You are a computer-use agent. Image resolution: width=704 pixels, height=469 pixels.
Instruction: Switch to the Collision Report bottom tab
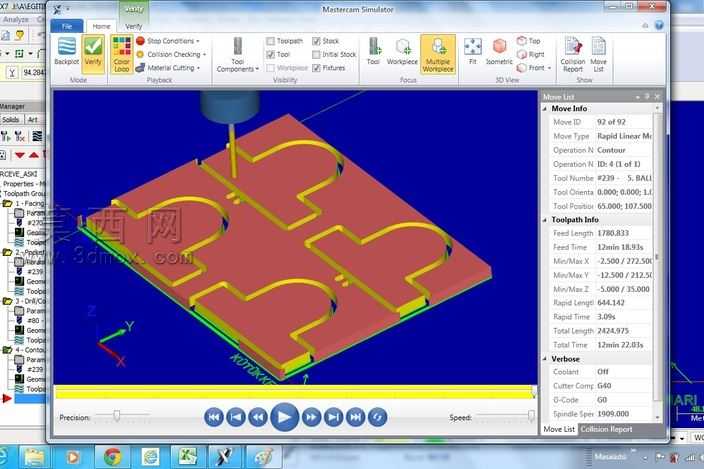pyautogui.click(x=606, y=429)
